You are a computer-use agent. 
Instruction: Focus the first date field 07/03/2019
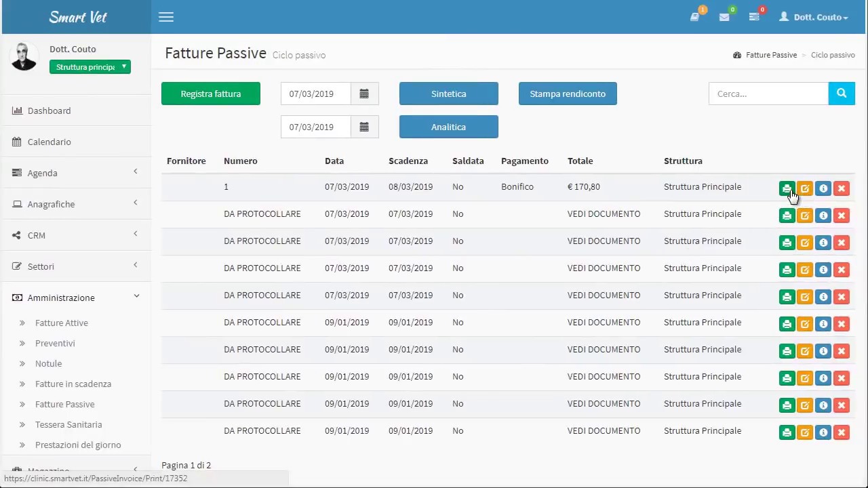[x=316, y=94]
